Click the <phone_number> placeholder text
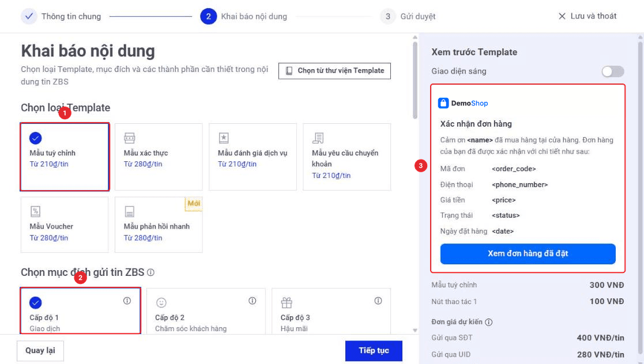Screen dimensions: 644x364 pyautogui.click(x=520, y=185)
